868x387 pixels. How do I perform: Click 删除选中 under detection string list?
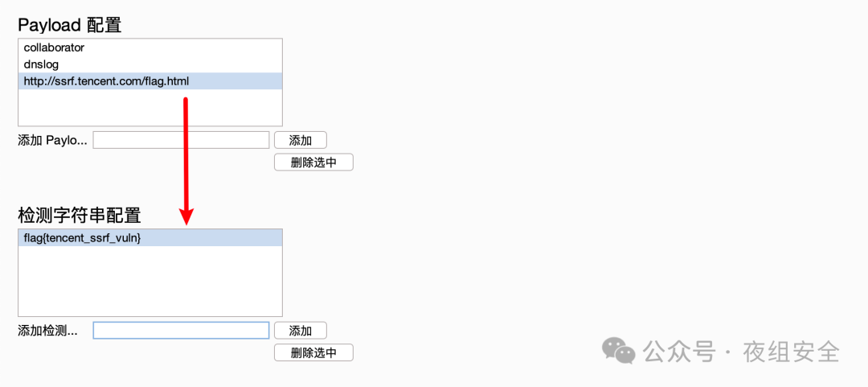[313, 352]
